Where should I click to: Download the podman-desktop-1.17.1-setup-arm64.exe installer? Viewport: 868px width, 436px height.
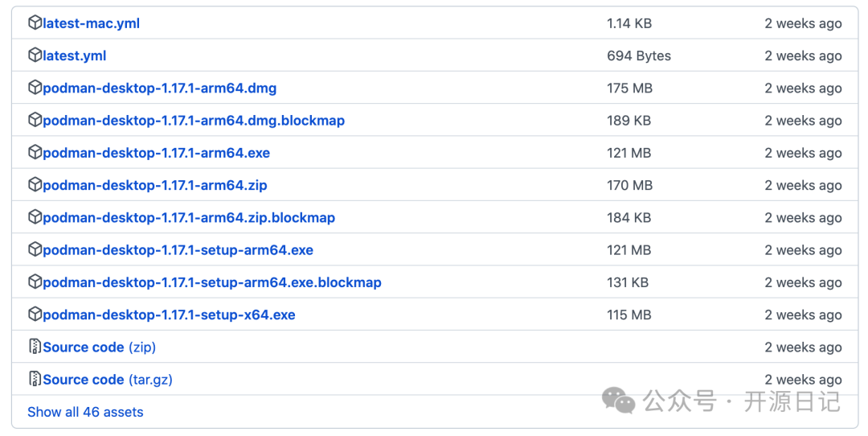tap(178, 250)
